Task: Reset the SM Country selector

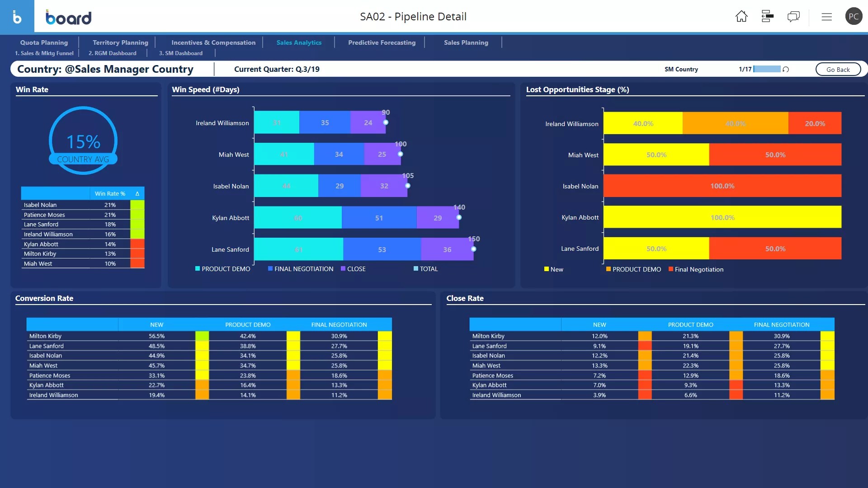Action: click(786, 69)
